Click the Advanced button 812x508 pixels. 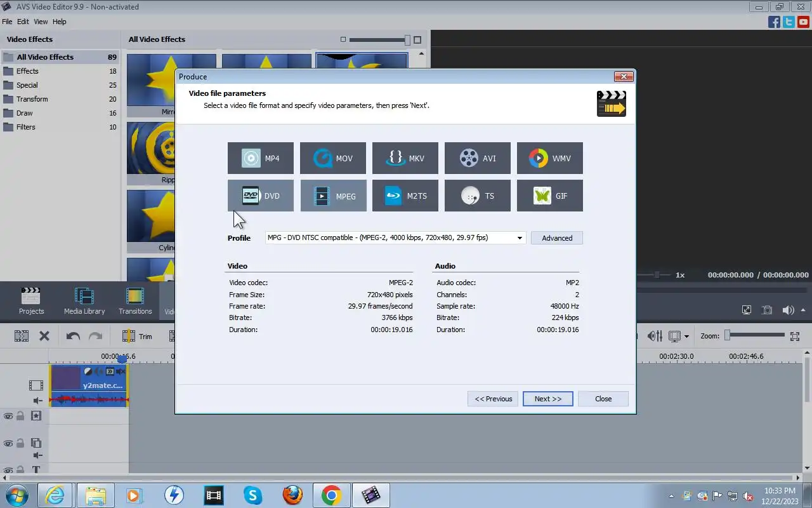point(557,238)
